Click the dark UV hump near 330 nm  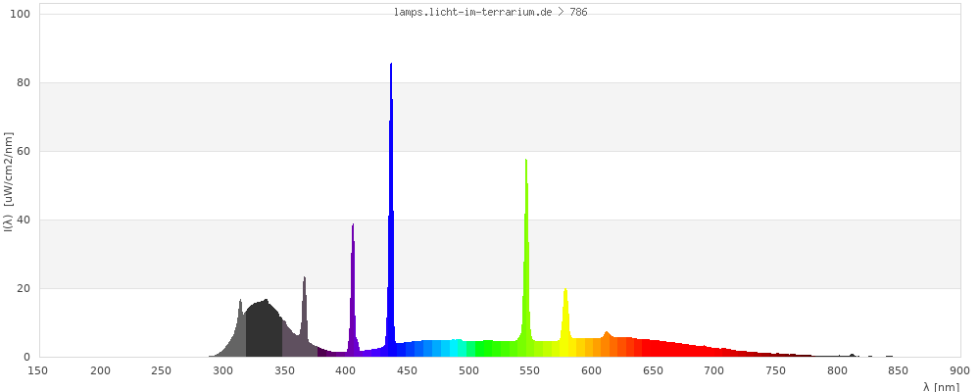(264, 329)
